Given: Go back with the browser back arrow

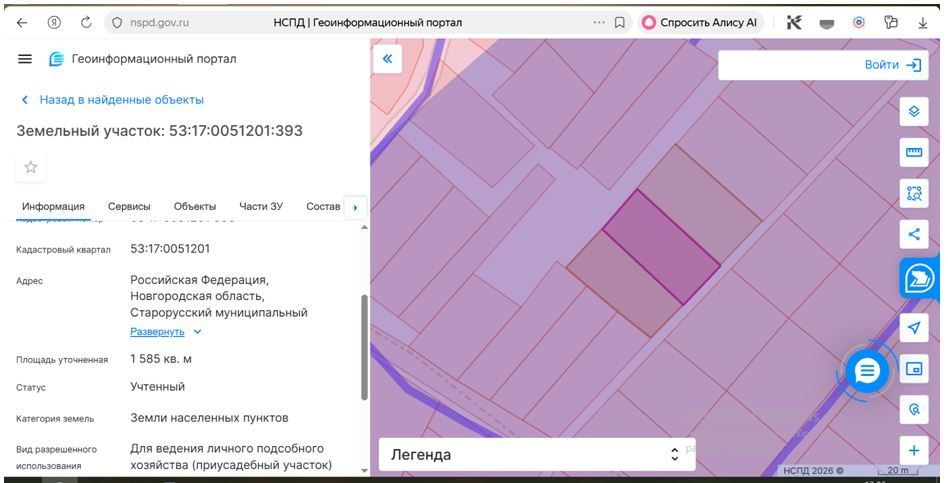Looking at the screenshot, I should (x=22, y=23).
